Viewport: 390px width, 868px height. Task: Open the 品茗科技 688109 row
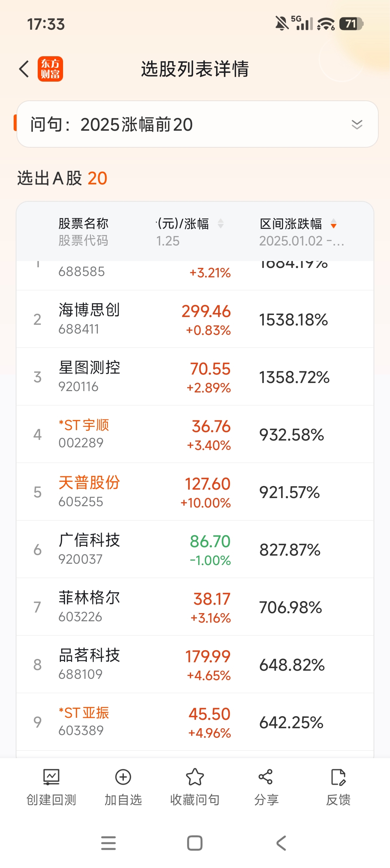195,664
